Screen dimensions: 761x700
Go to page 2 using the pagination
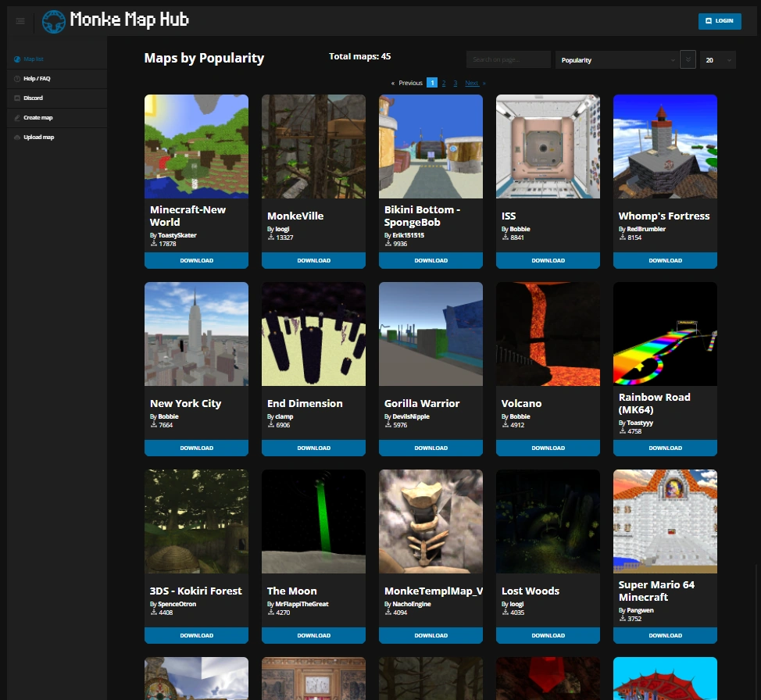443,82
